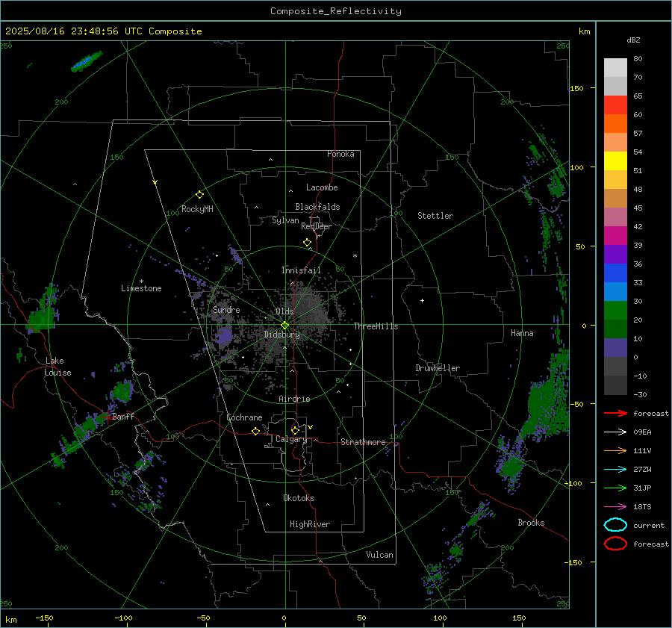Click the Innisfail label

point(301,270)
